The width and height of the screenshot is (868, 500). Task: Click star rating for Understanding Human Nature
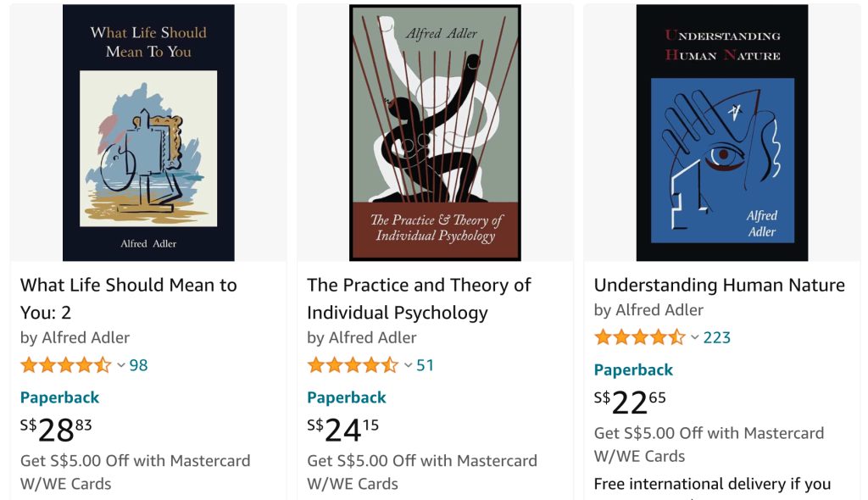[x=639, y=337]
